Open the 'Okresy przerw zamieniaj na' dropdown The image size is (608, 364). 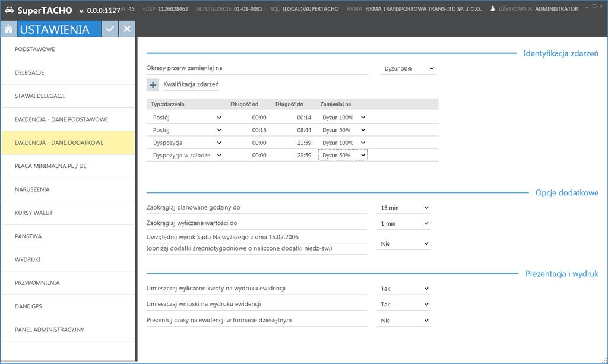click(408, 69)
